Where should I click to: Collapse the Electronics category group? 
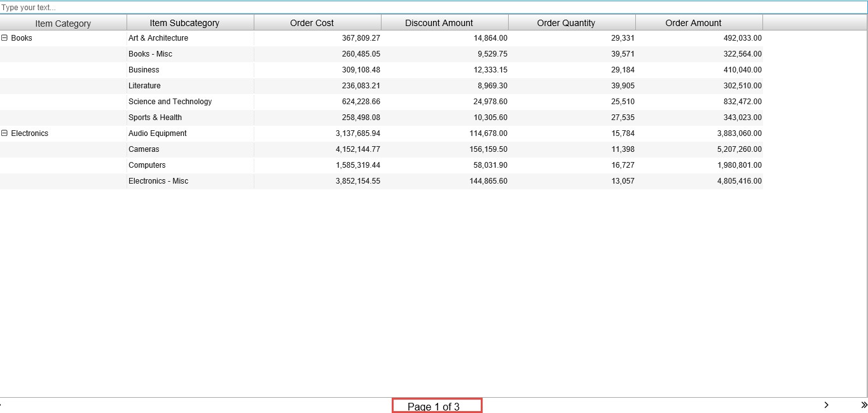pos(4,133)
